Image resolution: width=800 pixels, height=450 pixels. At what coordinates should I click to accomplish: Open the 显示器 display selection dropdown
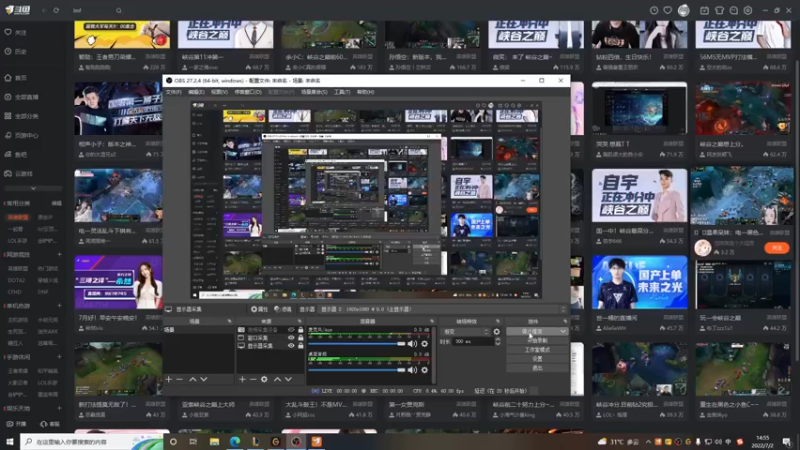442,309
